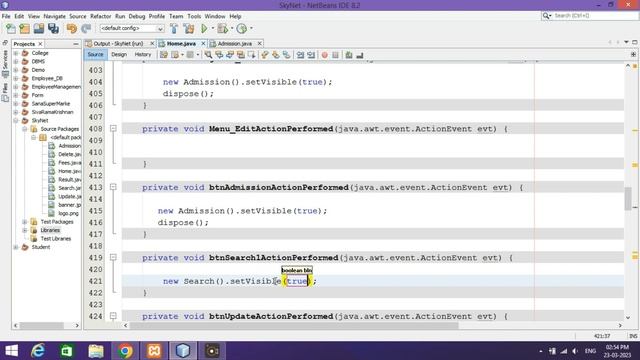Collapse the btnUpdateActionPerformed code fold
This screenshot has width=640, height=360.
[x=113, y=316]
